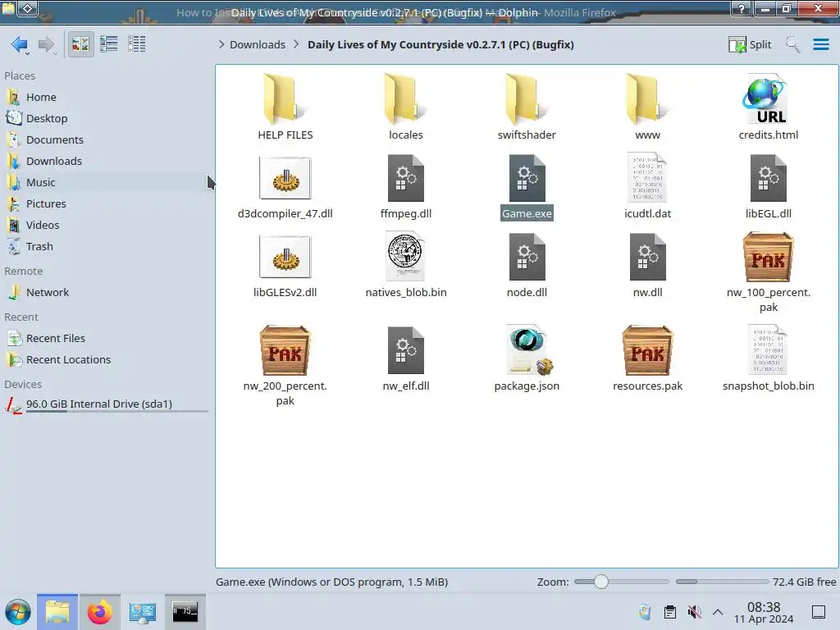This screenshot has height=630, width=840.
Task: Switch to Compact view mode
Action: (x=109, y=44)
